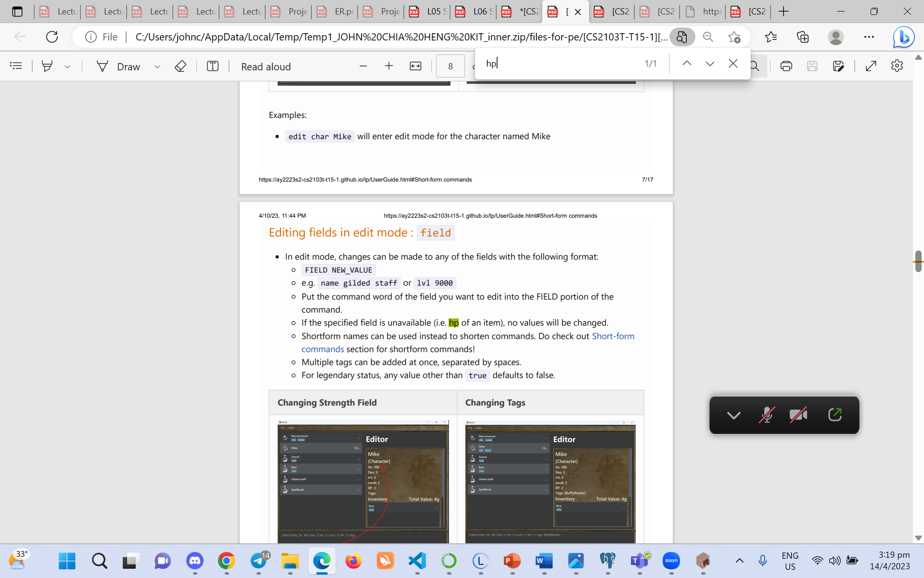
Task: Toggle microphone mute in Zoom overlay
Action: click(766, 415)
